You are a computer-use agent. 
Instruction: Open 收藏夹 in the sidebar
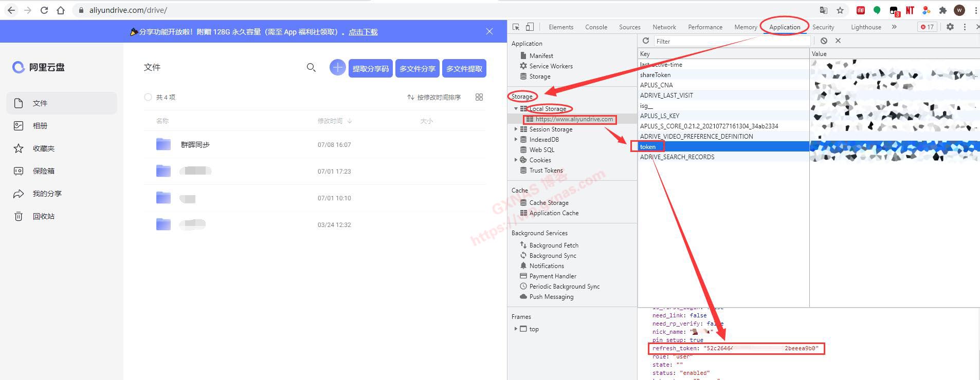[x=62, y=148]
